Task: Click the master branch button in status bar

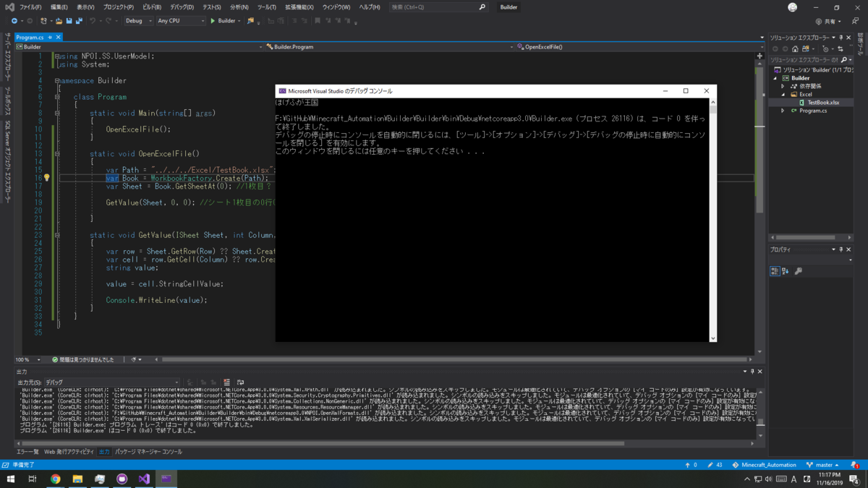Action: tap(824, 465)
